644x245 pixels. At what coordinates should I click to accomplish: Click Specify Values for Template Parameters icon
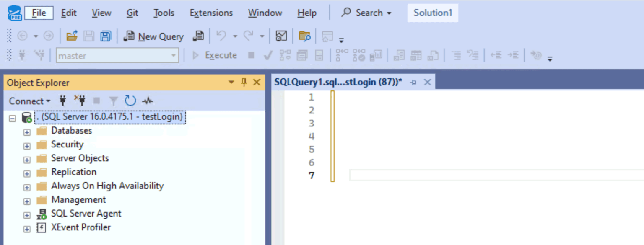click(536, 55)
